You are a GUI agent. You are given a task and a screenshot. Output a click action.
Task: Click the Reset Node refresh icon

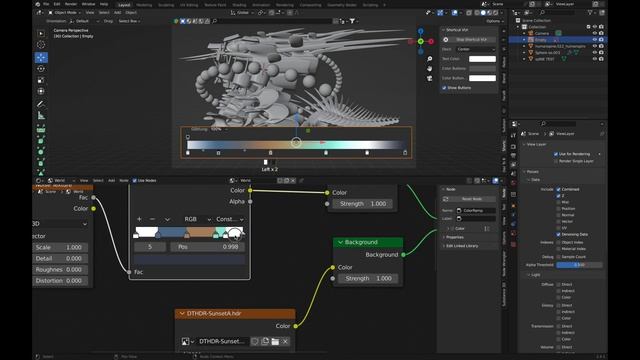(446, 199)
